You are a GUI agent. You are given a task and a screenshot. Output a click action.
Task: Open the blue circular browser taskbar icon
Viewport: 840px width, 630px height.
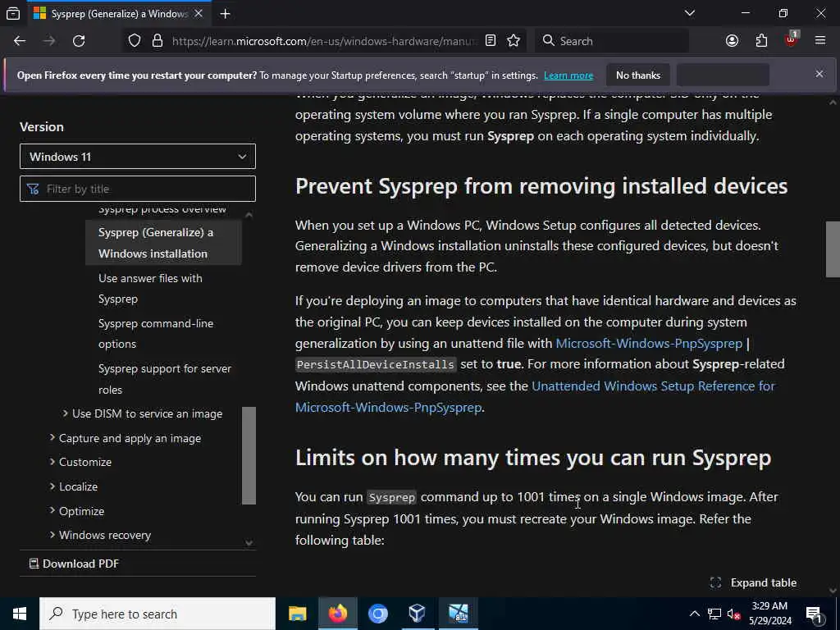tap(377, 614)
